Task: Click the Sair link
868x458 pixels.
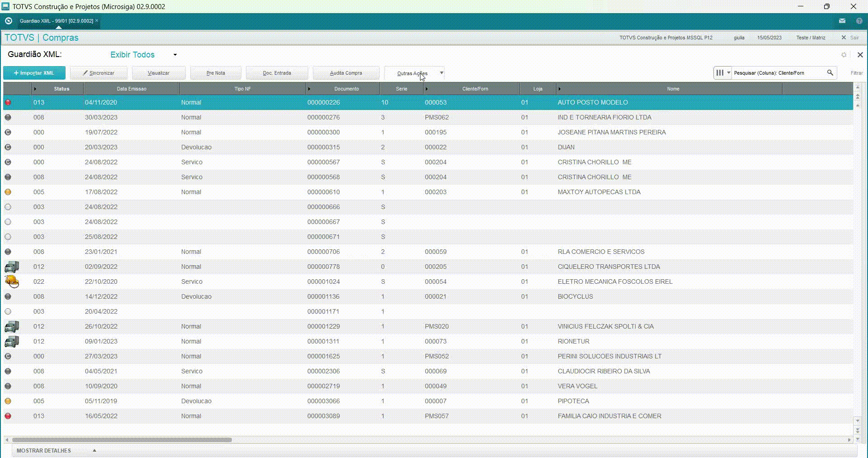Action: click(x=854, y=38)
